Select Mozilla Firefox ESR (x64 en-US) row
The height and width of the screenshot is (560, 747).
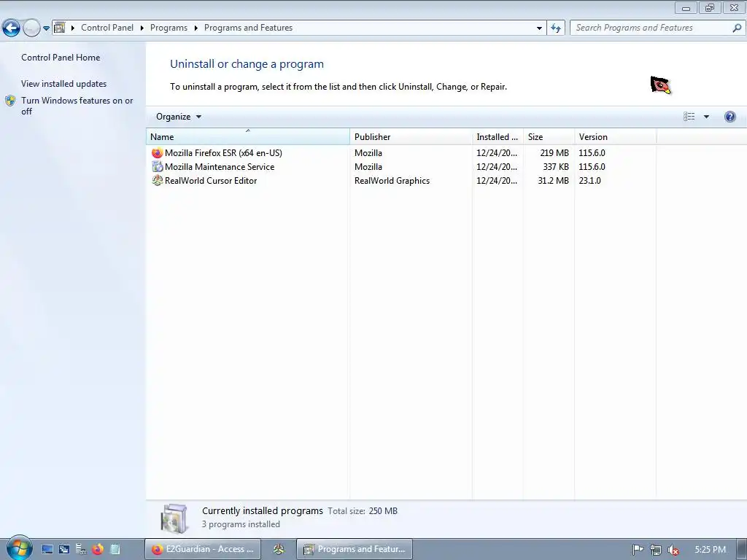click(401, 153)
